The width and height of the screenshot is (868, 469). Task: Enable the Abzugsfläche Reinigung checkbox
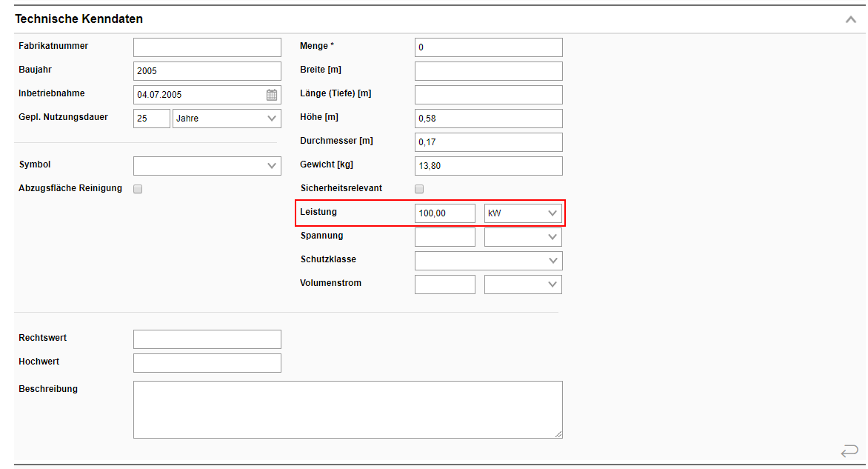[x=138, y=189]
